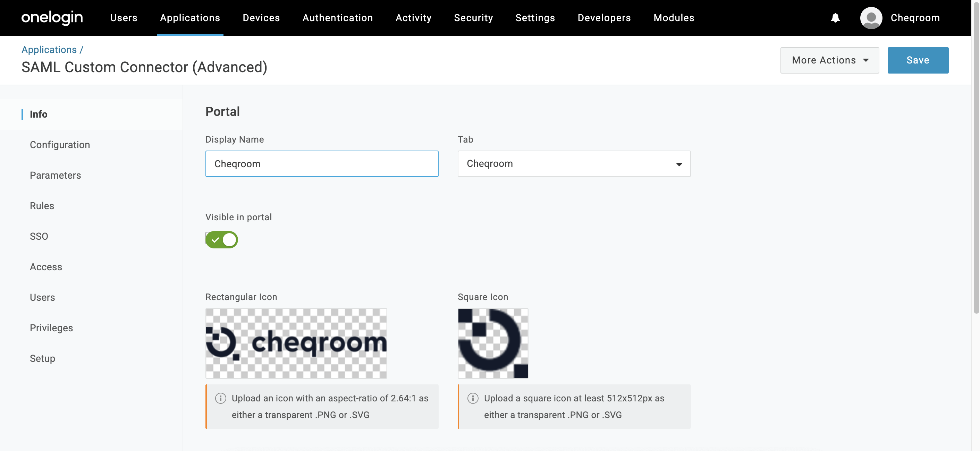Switch to the Parameters tab
Image resolution: width=980 pixels, height=451 pixels.
pos(55,175)
